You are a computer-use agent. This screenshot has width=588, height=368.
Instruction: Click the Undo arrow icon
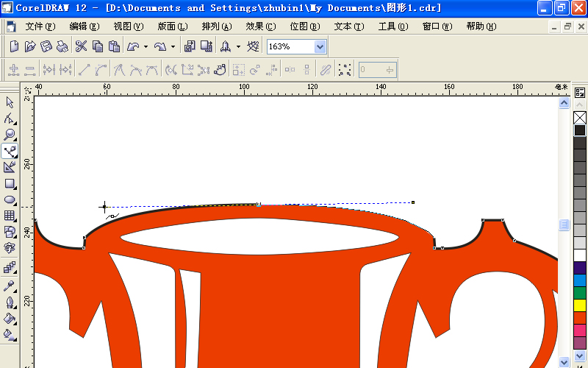[x=133, y=46]
